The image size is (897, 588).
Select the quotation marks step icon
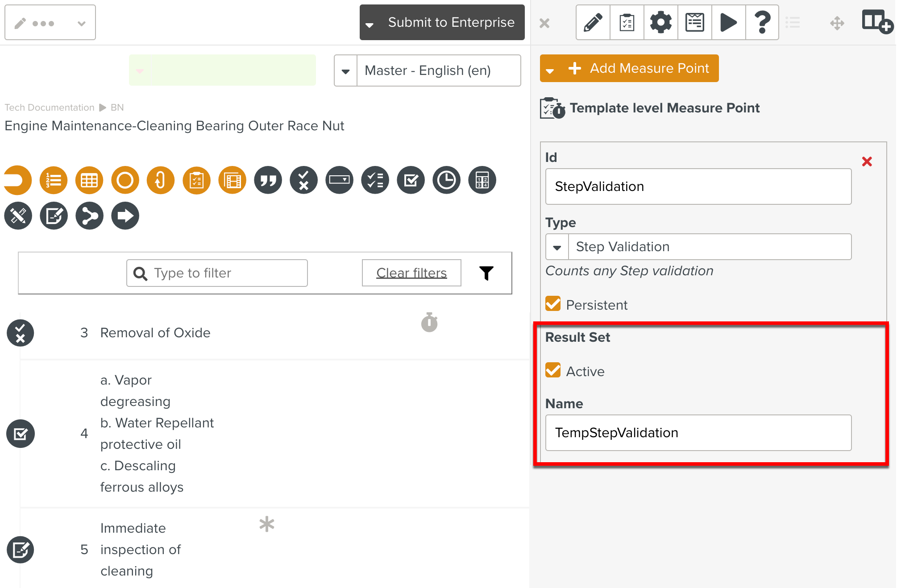coord(268,180)
